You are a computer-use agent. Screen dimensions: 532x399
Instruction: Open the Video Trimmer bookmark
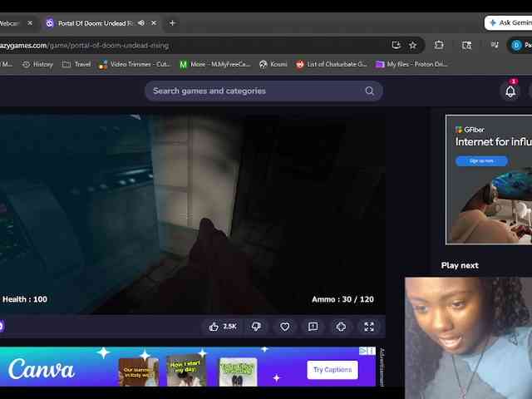(135, 64)
